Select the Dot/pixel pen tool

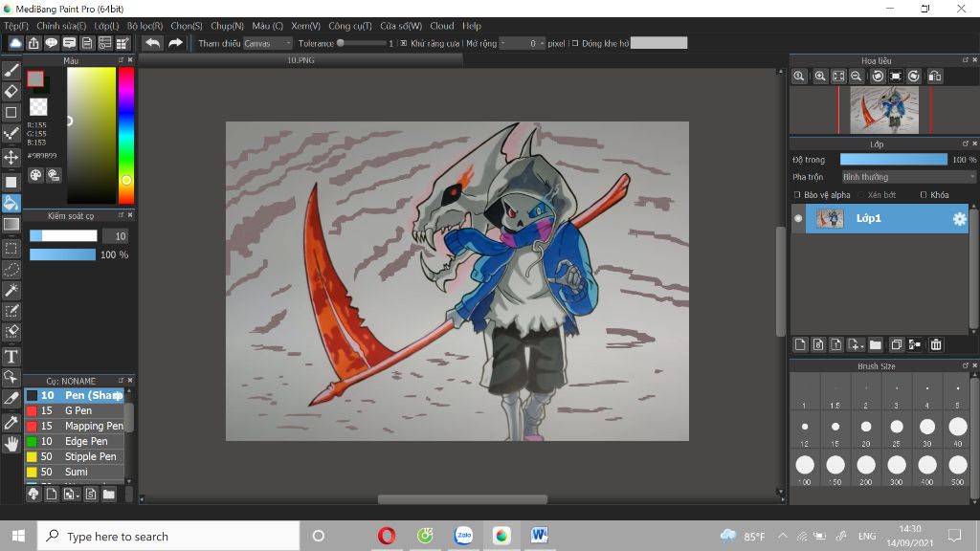[x=11, y=133]
